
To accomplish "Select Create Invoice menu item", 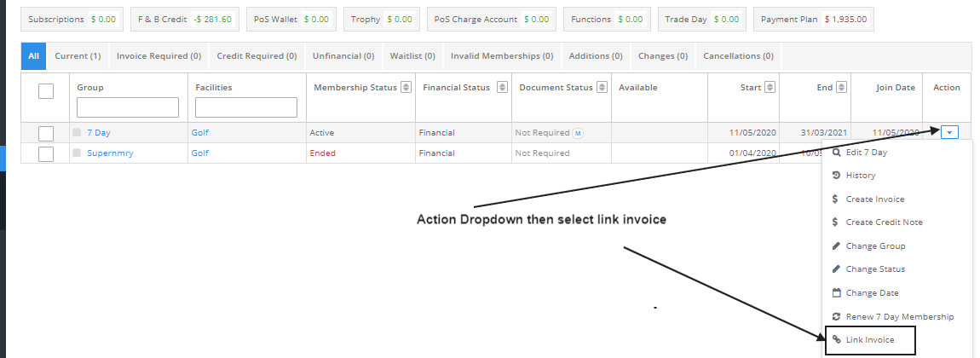I will pyautogui.click(x=875, y=199).
